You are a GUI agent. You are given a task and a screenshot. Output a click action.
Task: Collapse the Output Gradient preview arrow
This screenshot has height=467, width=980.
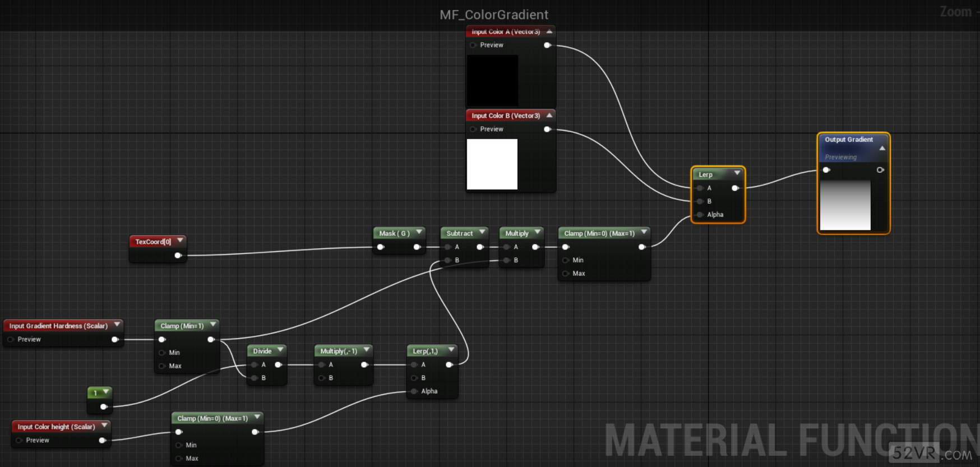tap(882, 149)
